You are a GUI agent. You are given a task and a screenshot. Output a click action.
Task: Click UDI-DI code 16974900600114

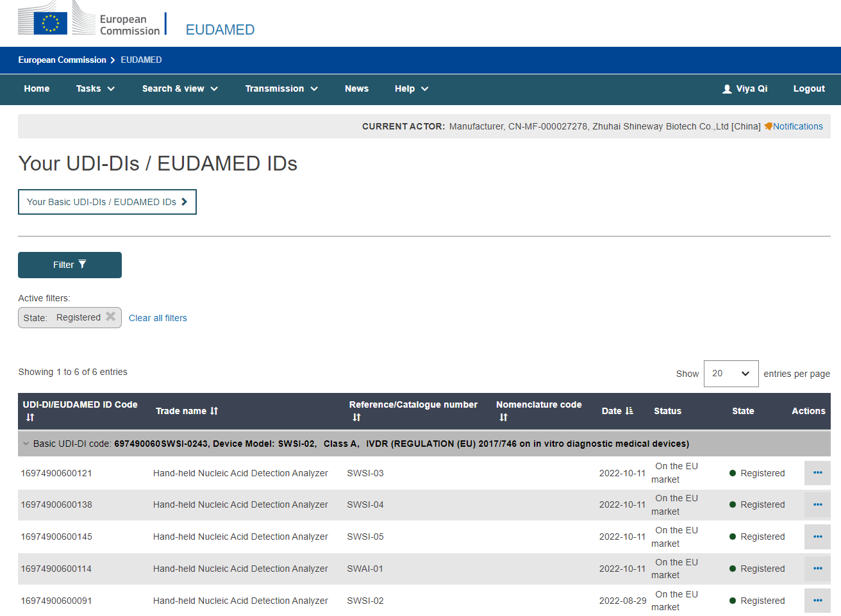click(56, 569)
